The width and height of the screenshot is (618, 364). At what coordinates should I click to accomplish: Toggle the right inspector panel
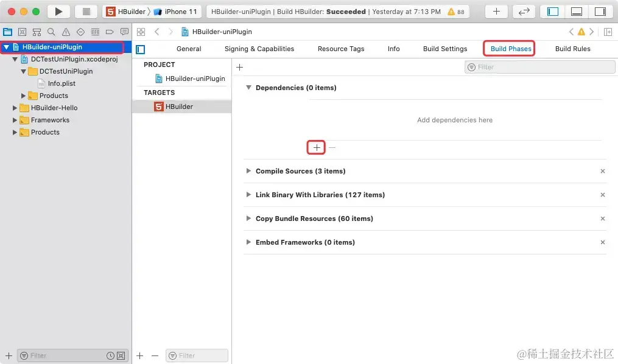pos(600,12)
